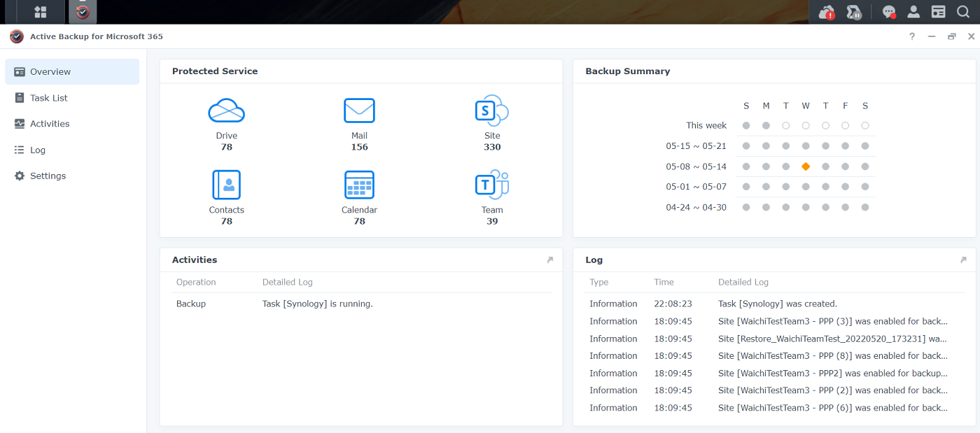Click the Contacts icon
980x433 pixels.
(x=226, y=185)
